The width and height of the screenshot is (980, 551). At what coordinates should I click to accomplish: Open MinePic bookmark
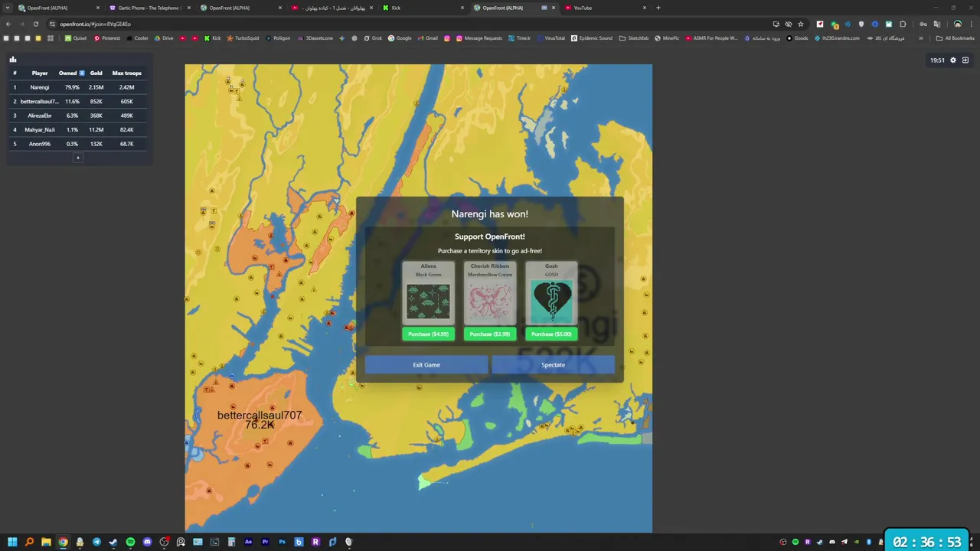(667, 38)
